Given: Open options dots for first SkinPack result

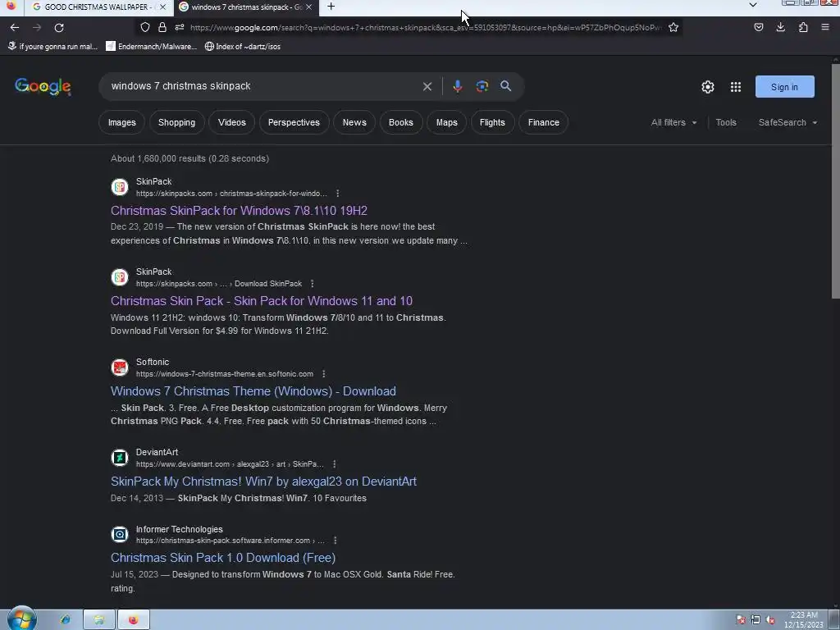Looking at the screenshot, I should click(337, 194).
